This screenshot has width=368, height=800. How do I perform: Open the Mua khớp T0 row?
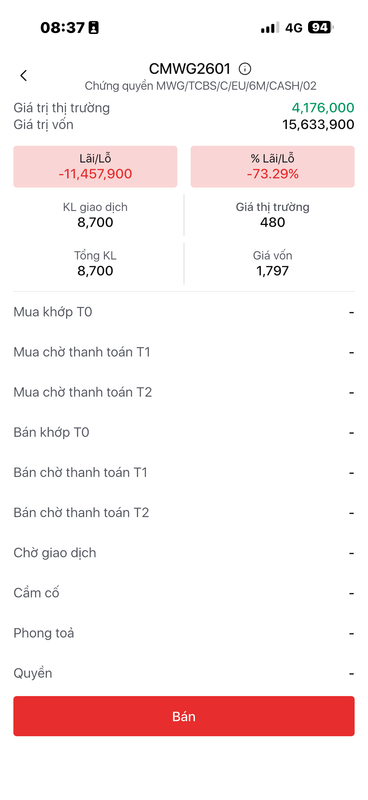[x=184, y=312]
